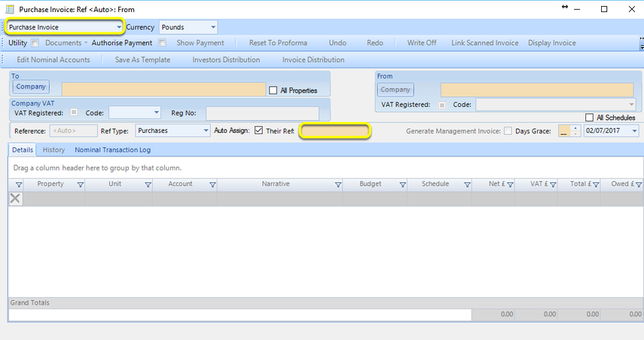Click the To company name field
The width and height of the screenshot is (644, 340).
pyautogui.click(x=163, y=90)
